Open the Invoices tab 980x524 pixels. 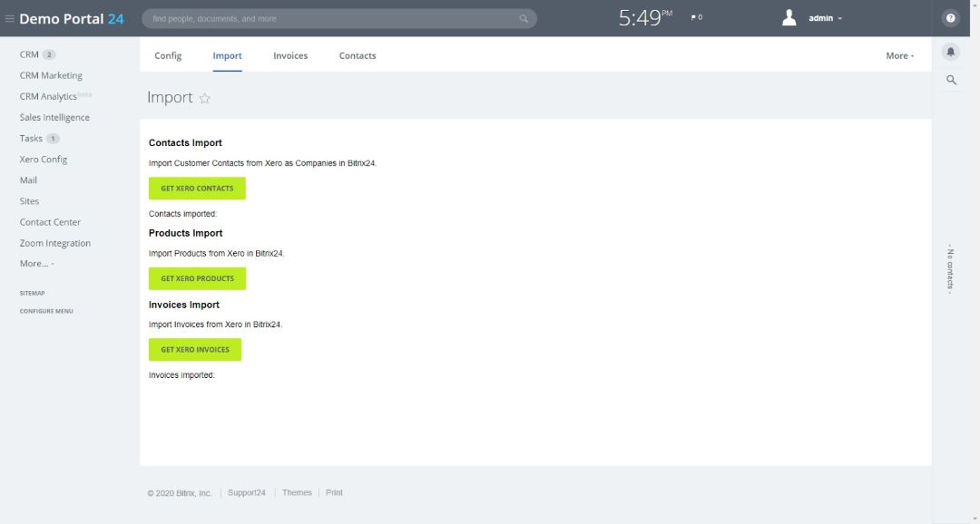tap(290, 56)
